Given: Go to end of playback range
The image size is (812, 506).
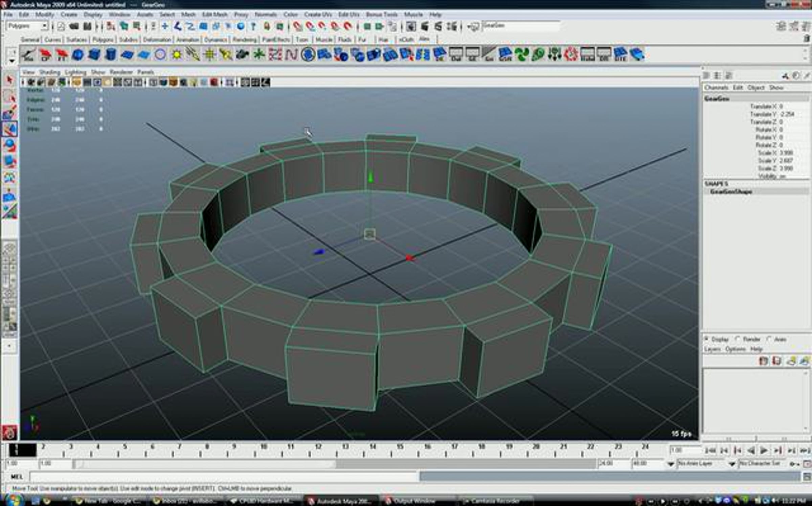Looking at the screenshot, I should pyautogui.click(x=805, y=451).
